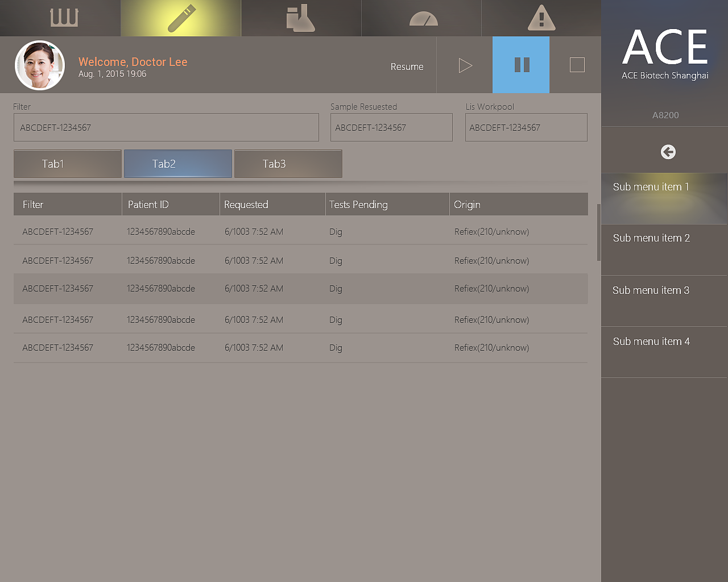
Task: Click the back arrow in sidebar
Action: click(x=668, y=152)
